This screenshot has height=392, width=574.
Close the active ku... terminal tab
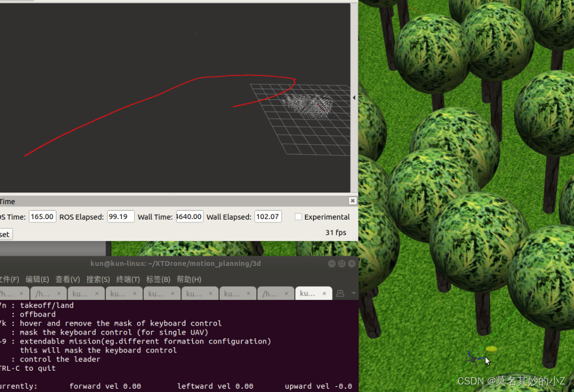[x=324, y=293]
